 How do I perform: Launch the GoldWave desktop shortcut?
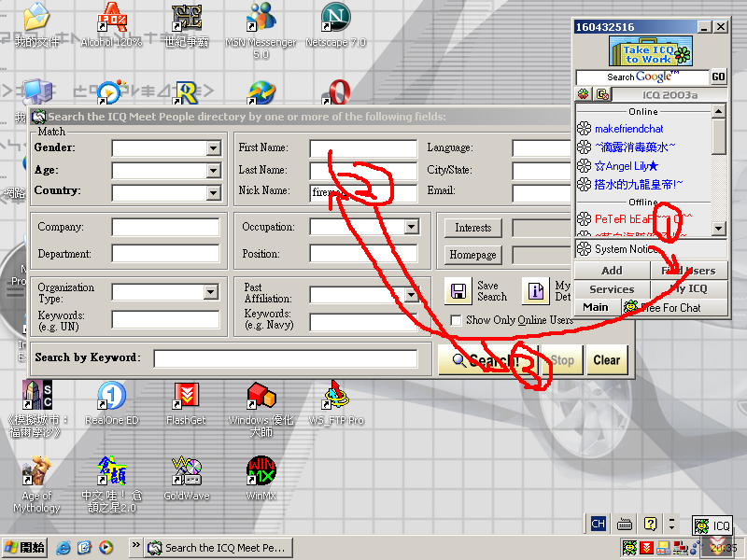186,479
